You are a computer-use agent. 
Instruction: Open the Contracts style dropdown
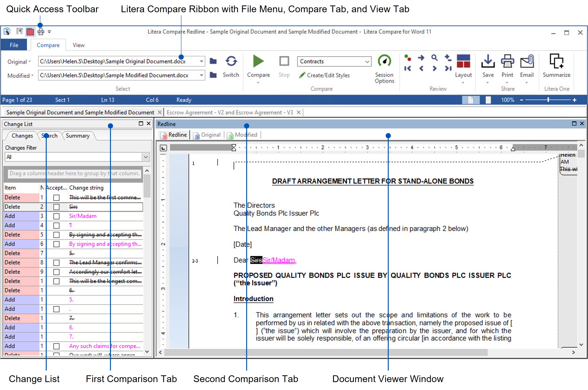coord(367,61)
